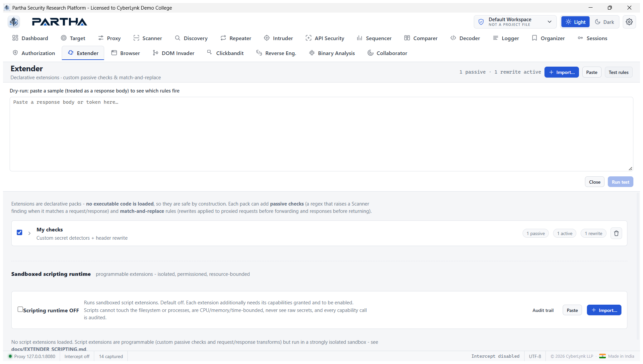Click the Repeater loop icon
Image resolution: width=643 pixels, height=364 pixels.
pos(223,38)
